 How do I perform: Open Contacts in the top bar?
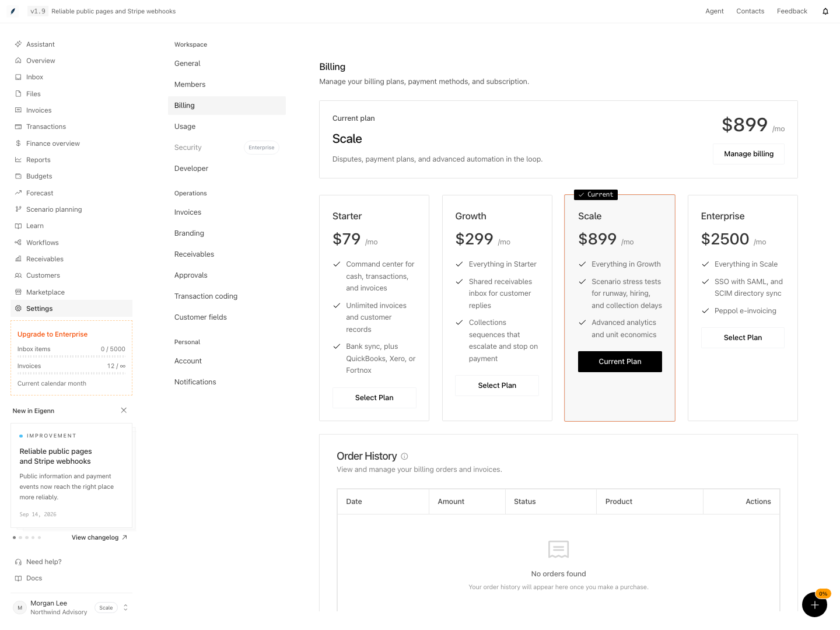(750, 11)
